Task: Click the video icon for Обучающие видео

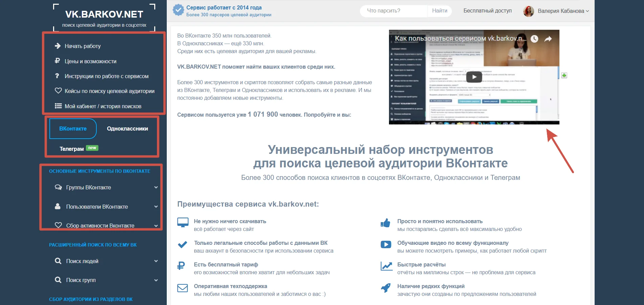Action: [386, 244]
